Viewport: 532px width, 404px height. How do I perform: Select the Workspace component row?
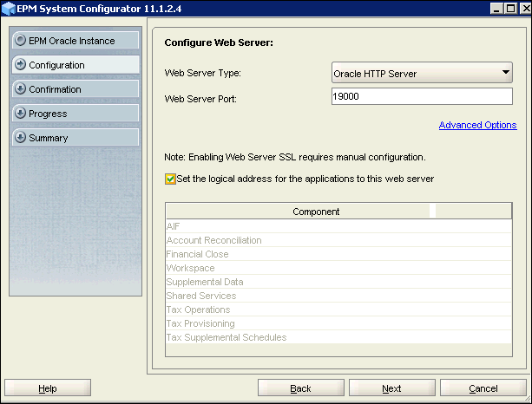coord(338,268)
